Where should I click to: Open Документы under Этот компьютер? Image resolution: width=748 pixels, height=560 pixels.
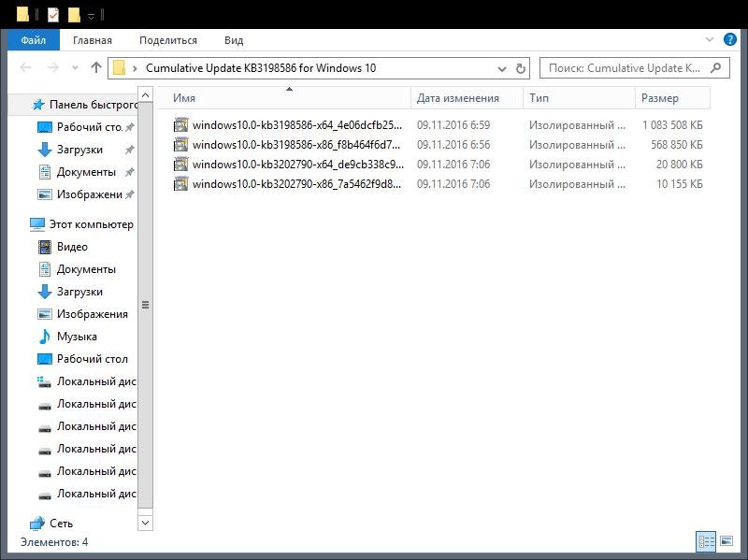pyautogui.click(x=86, y=269)
